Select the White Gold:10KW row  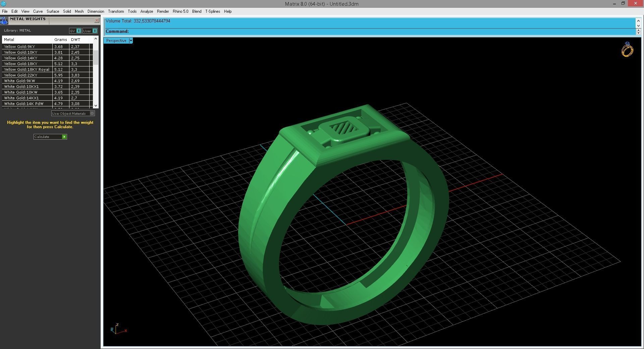47,92
